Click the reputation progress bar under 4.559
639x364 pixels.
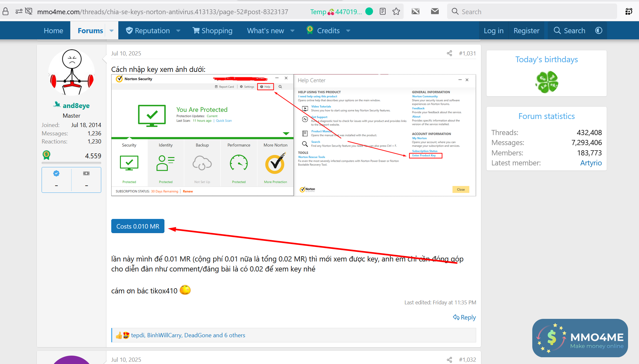[x=71, y=163]
